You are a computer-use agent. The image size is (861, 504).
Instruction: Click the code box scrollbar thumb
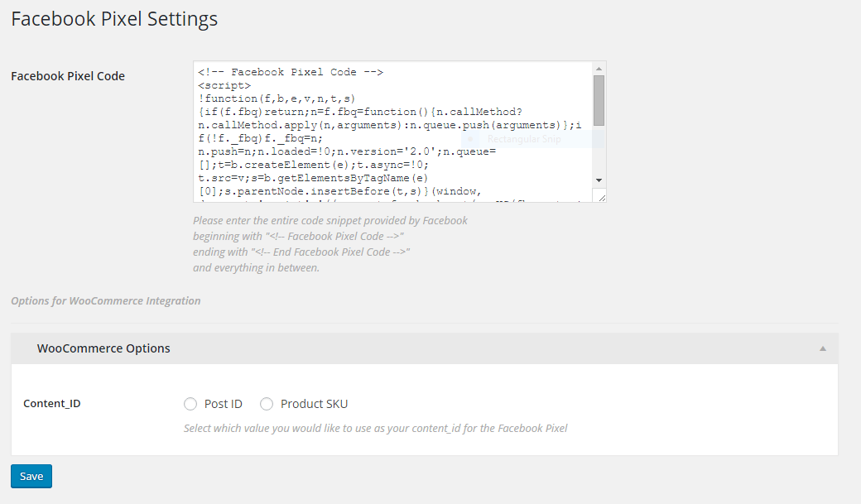tap(599, 100)
